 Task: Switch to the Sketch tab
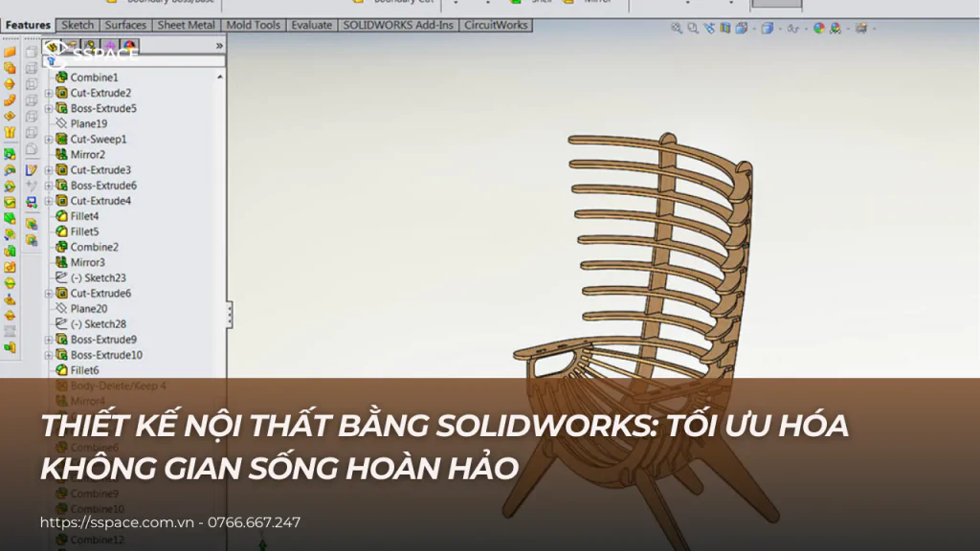point(78,25)
